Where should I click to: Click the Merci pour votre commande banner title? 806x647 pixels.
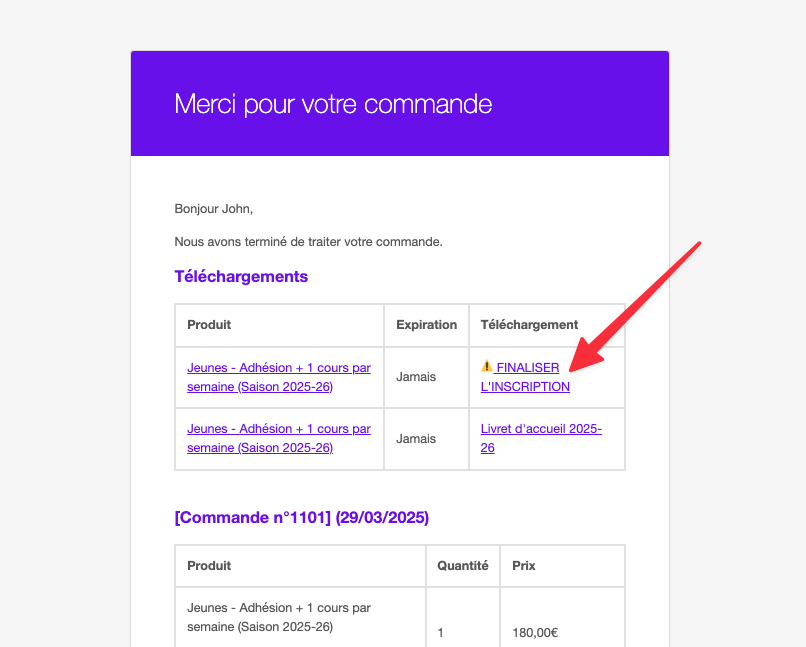333,104
